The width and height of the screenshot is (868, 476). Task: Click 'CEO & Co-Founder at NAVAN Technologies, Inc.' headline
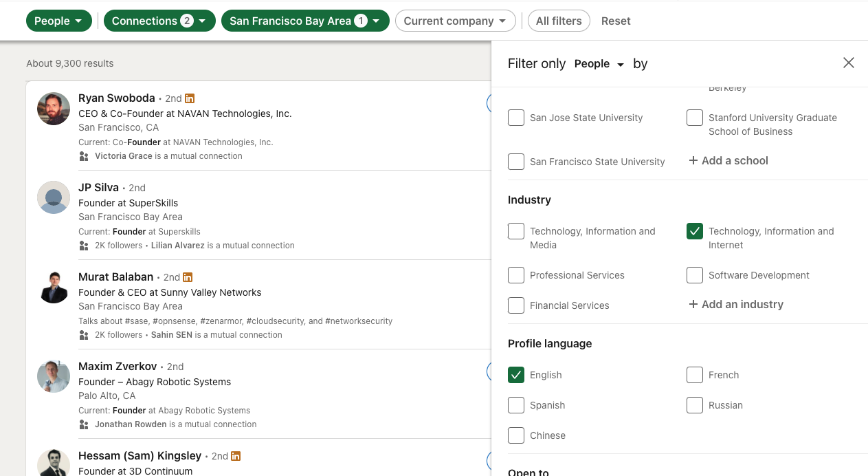click(x=185, y=113)
